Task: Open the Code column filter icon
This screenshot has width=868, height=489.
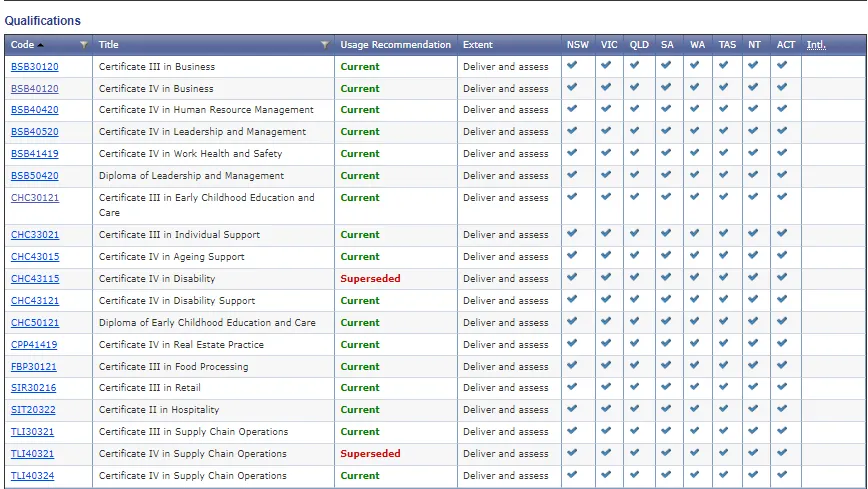Action: point(84,45)
